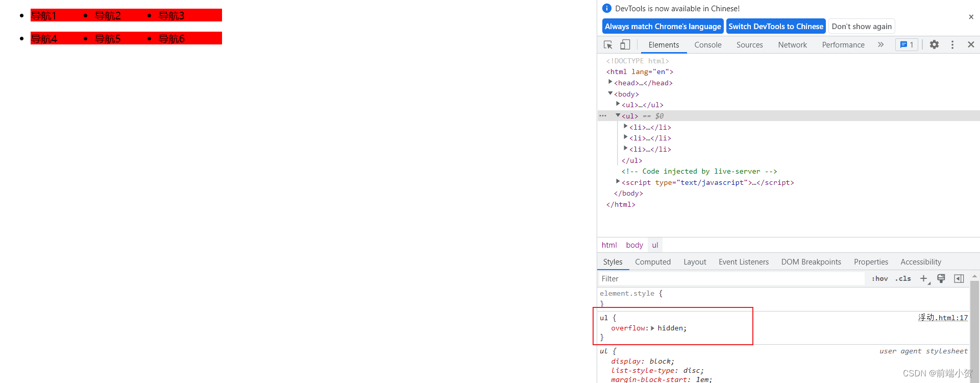980x383 pixels.
Task: Expand the third li node under ul
Action: click(625, 148)
